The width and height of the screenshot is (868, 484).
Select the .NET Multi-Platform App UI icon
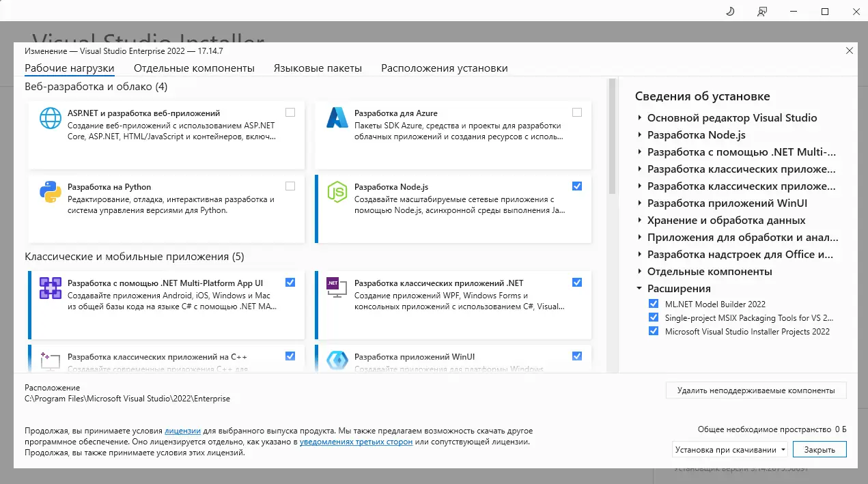[x=49, y=287]
